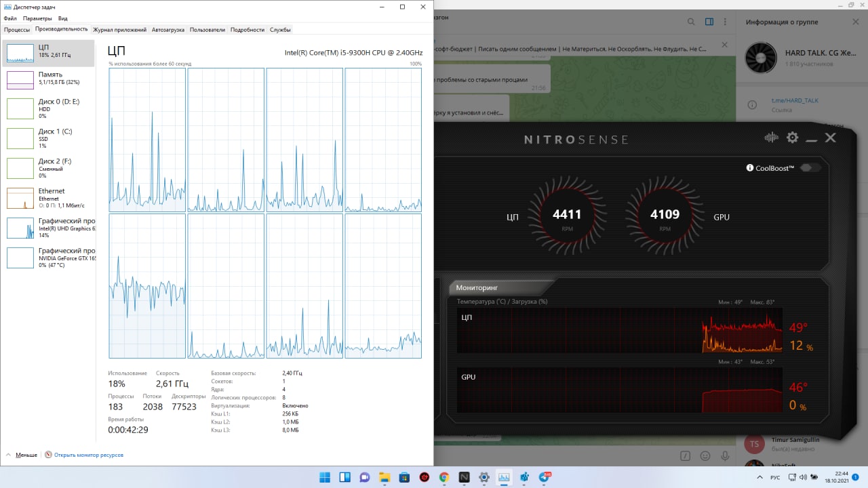Open Telegram bot commands slash icon
Screen dimensions: 868x488
[686, 456]
